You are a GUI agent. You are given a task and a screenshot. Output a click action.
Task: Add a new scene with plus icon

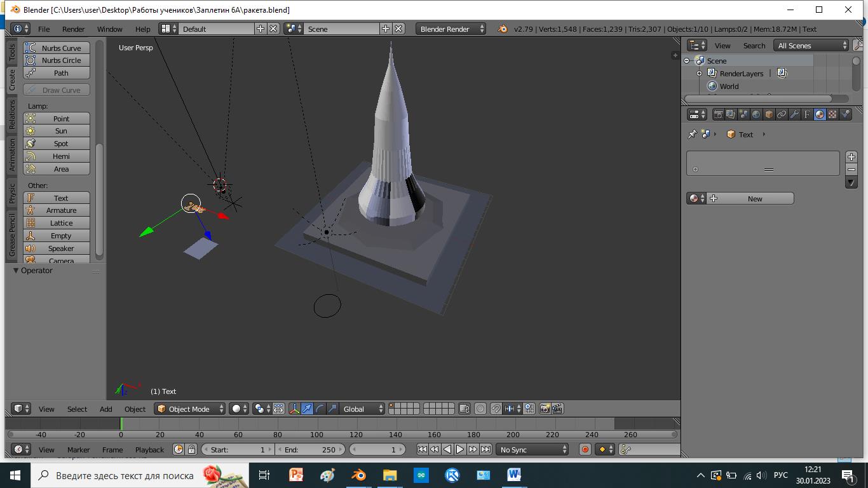tap(386, 29)
